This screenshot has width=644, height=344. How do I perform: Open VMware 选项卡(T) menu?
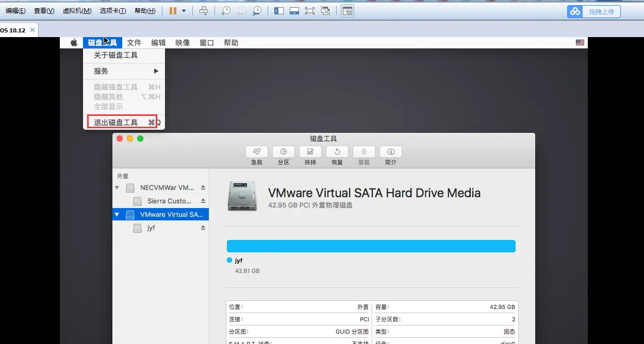coord(113,11)
